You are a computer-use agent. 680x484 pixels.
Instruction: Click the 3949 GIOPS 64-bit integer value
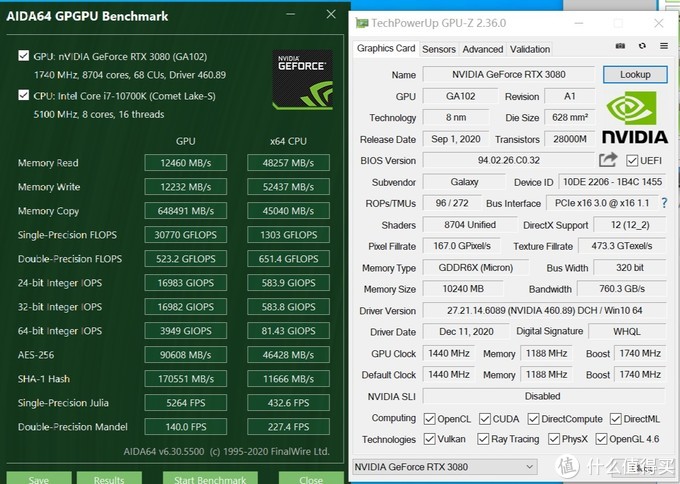186,331
